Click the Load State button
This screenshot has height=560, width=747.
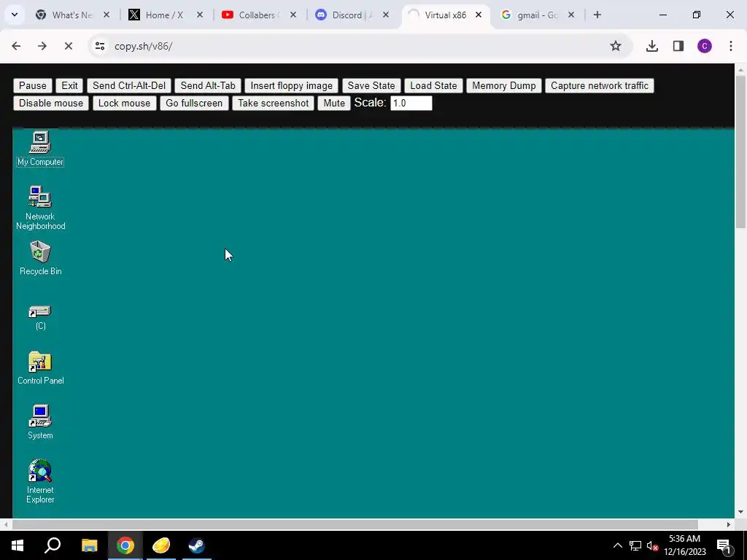(x=433, y=86)
